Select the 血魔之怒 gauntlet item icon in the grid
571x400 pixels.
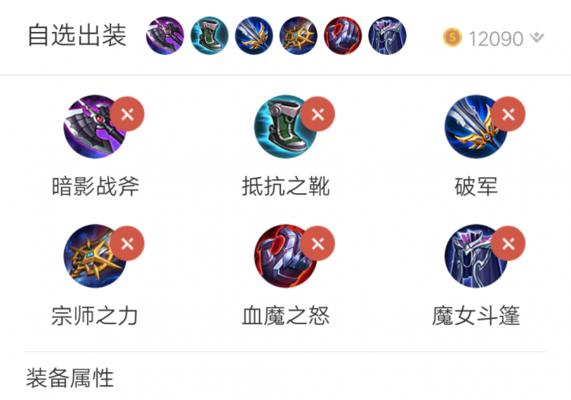[286, 256]
